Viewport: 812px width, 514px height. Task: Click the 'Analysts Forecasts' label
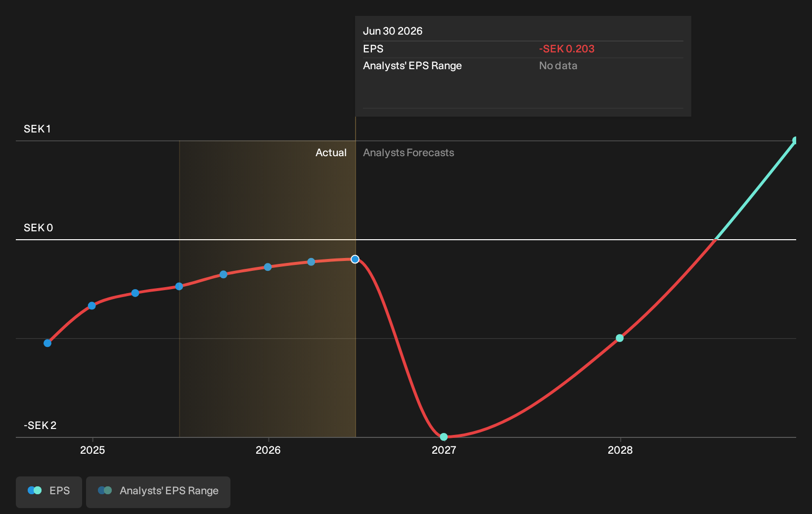point(408,153)
